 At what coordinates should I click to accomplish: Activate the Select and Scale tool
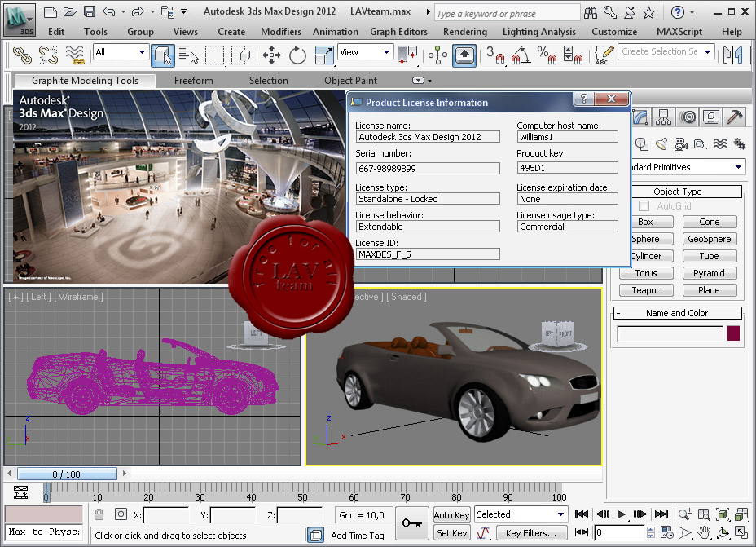click(x=324, y=55)
